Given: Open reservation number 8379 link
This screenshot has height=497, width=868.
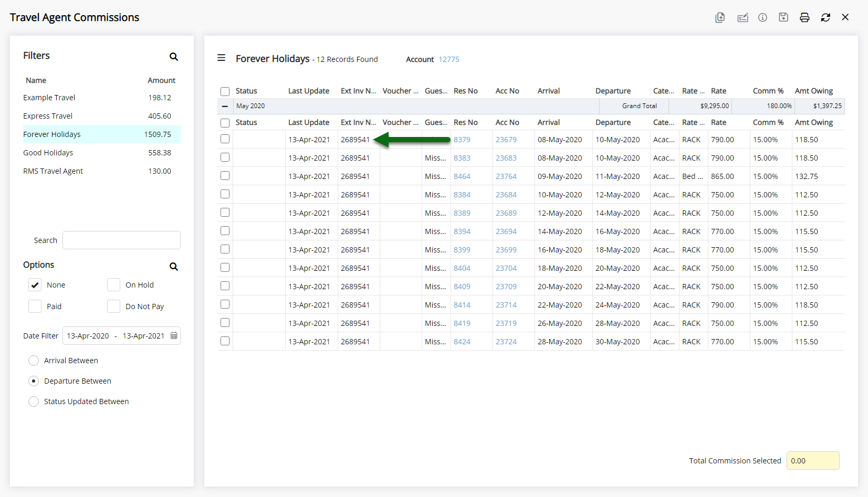Looking at the screenshot, I should click(x=462, y=140).
